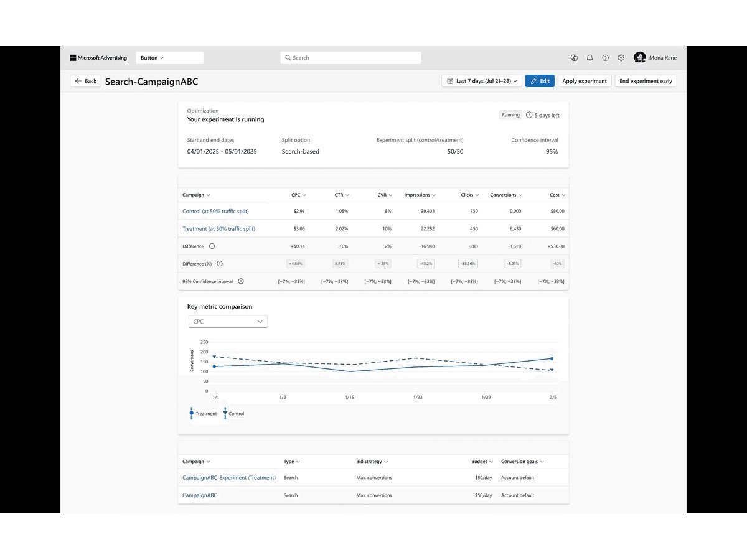Viewport: 747px width, 560px height.
Task: Sort by CVR column header
Action: tap(385, 195)
